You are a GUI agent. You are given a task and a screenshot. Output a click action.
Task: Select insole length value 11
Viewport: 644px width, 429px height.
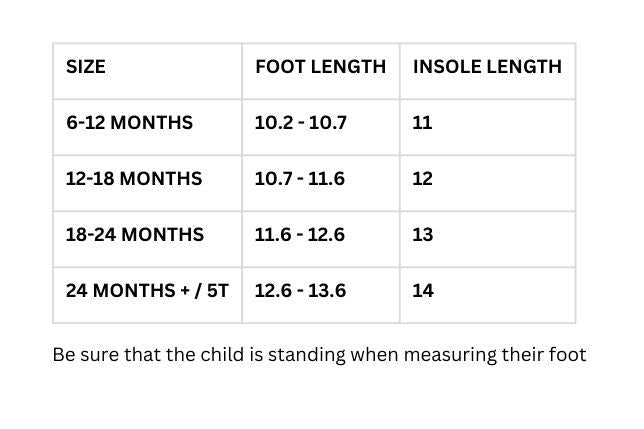[422, 124]
